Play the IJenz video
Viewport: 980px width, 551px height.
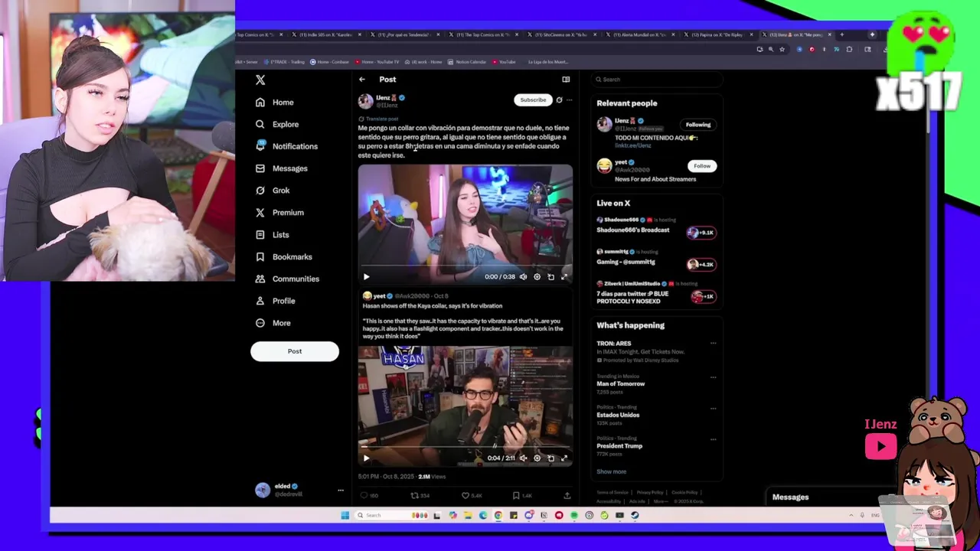pyautogui.click(x=366, y=277)
